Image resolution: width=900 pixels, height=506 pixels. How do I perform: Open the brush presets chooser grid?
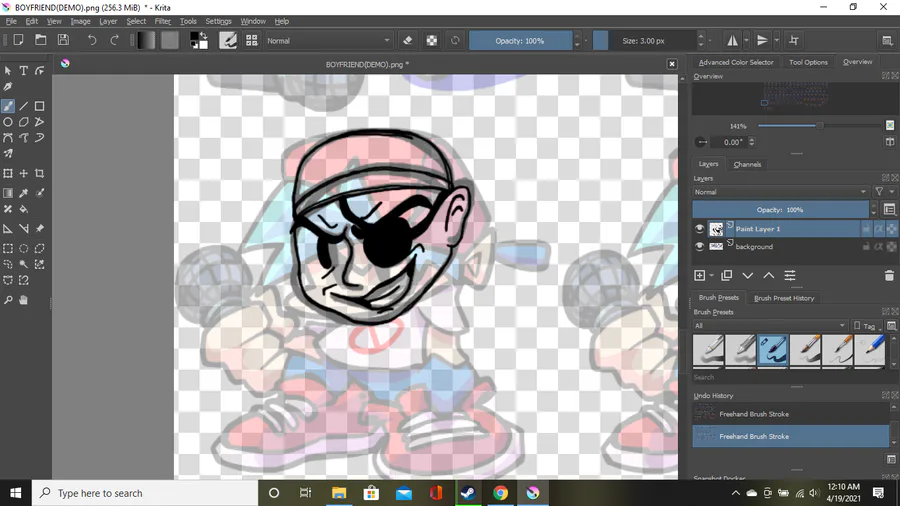(x=251, y=40)
